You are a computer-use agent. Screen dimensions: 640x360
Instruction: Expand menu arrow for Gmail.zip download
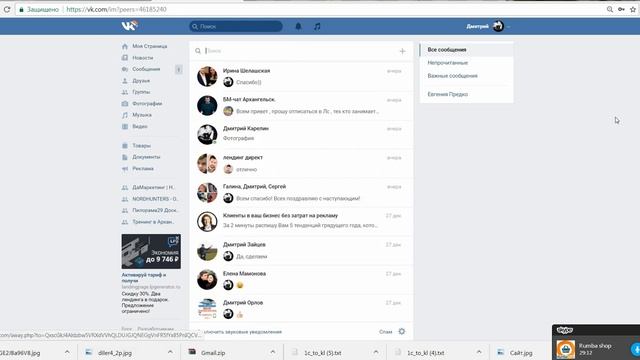click(273, 352)
